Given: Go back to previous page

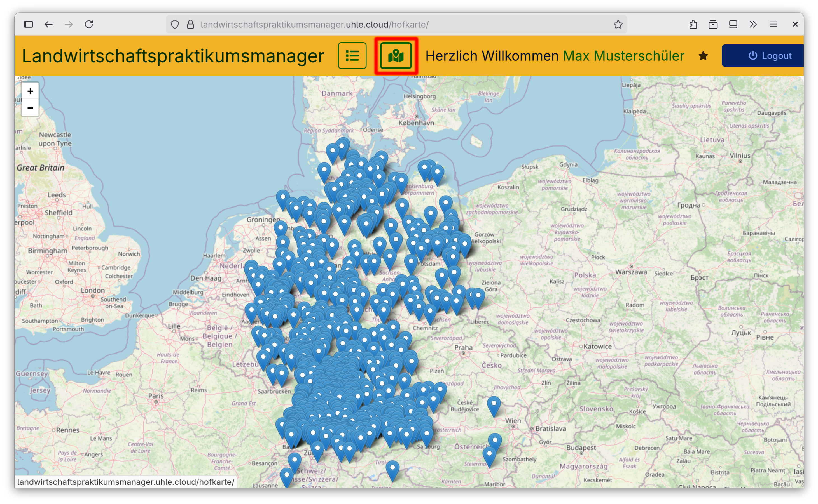Looking at the screenshot, I should (49, 24).
